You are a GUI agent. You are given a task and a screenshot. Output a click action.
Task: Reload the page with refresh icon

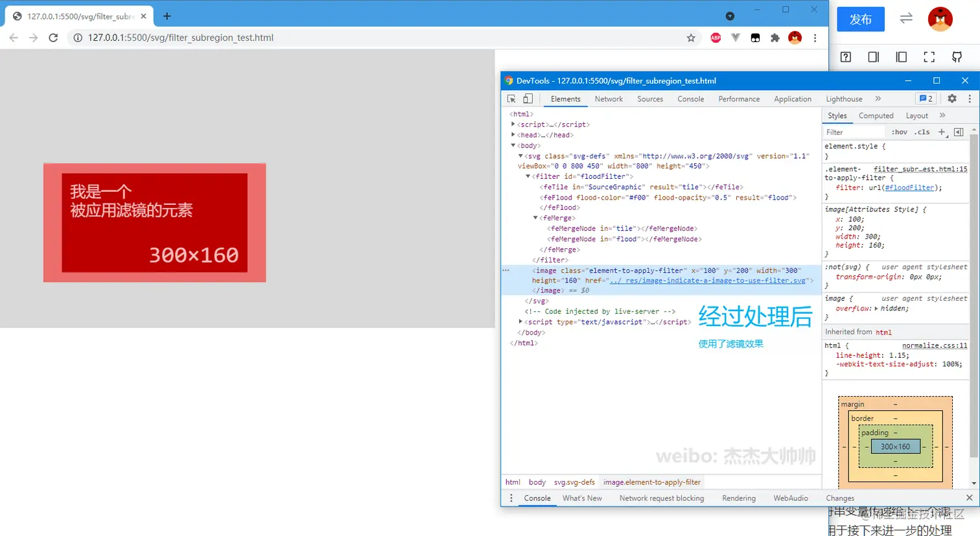tap(53, 38)
